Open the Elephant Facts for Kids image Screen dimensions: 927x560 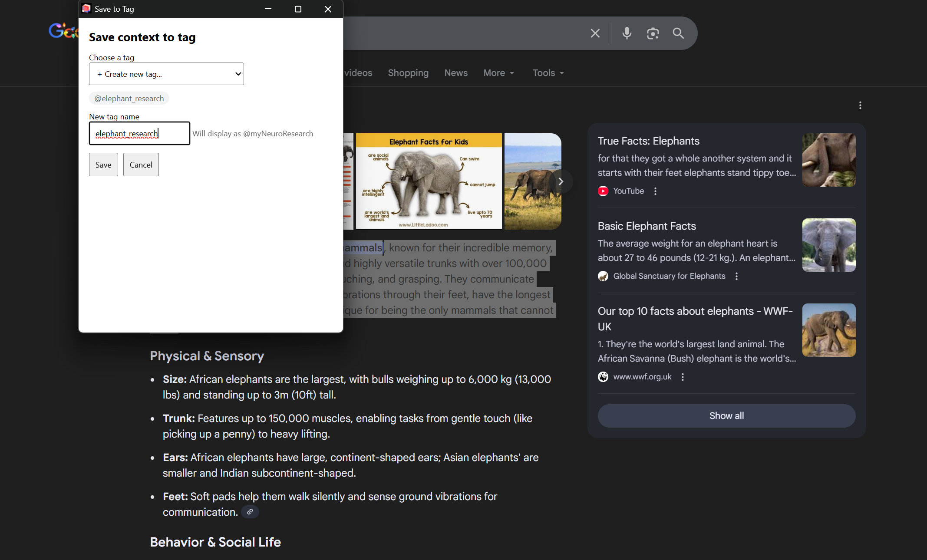point(429,181)
